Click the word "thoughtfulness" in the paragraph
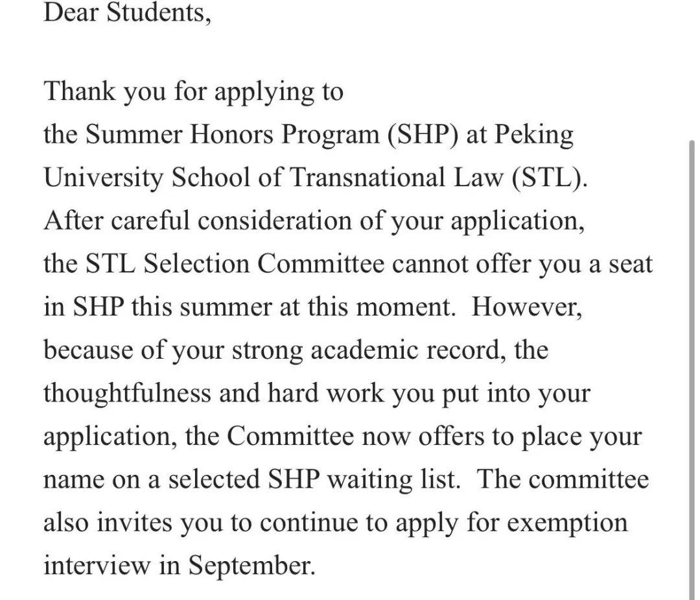 [127, 393]
